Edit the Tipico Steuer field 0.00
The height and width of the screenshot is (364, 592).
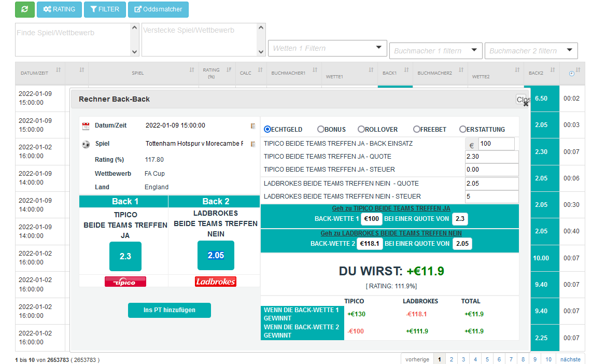pyautogui.click(x=491, y=170)
